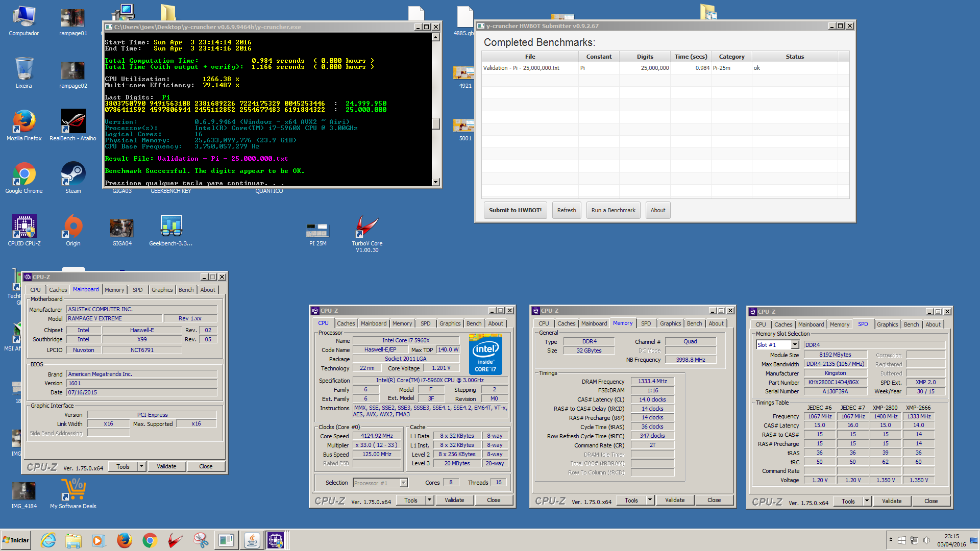Open Tools dropdown arrow in CPU tab window
This screenshot has width=980, height=551.
pos(429,500)
